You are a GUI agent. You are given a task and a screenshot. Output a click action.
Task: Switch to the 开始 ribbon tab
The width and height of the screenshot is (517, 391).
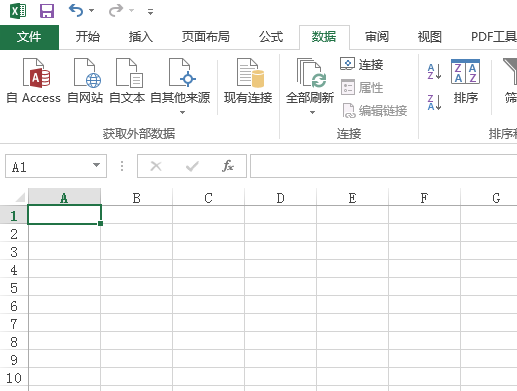click(87, 37)
